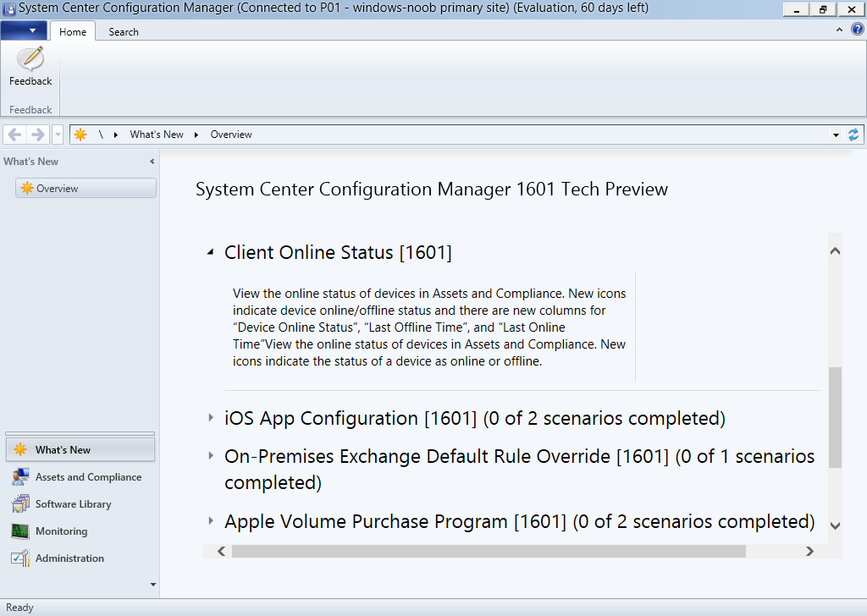Open the navigation history dropdown arrow
Screen dimensions: 867x616
(x=58, y=135)
